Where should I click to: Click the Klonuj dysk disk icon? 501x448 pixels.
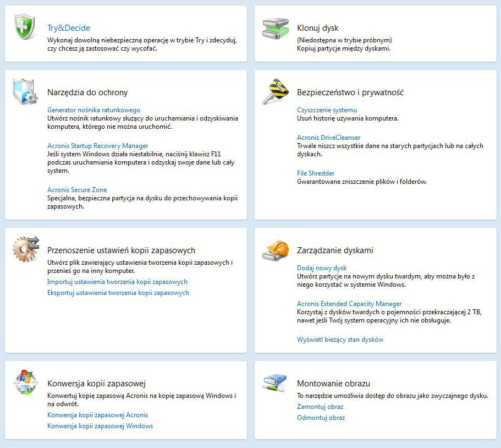point(275,29)
